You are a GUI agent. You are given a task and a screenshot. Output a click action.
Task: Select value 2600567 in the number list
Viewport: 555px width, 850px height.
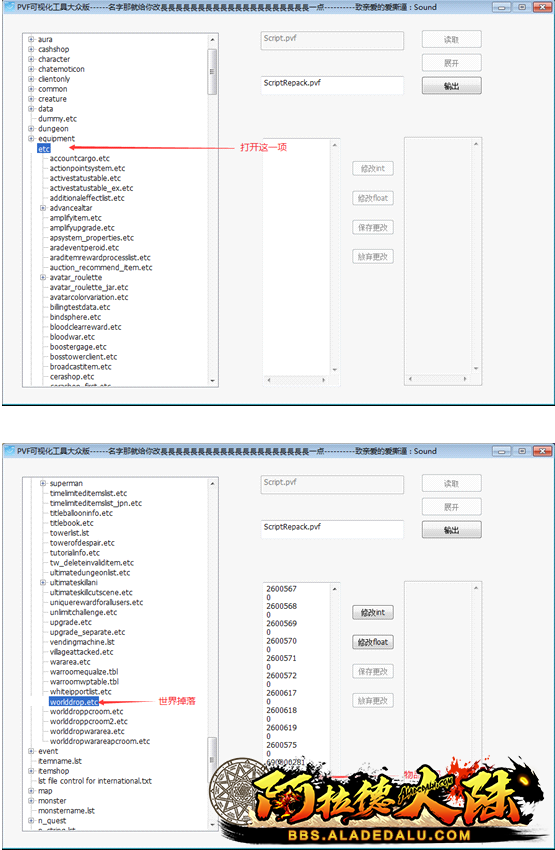(281, 589)
